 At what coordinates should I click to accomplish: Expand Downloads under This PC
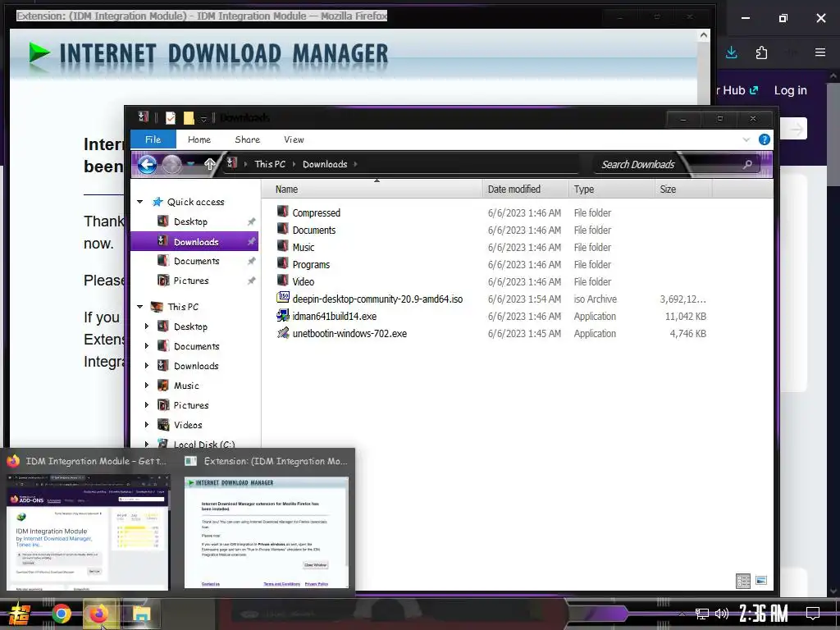147,366
